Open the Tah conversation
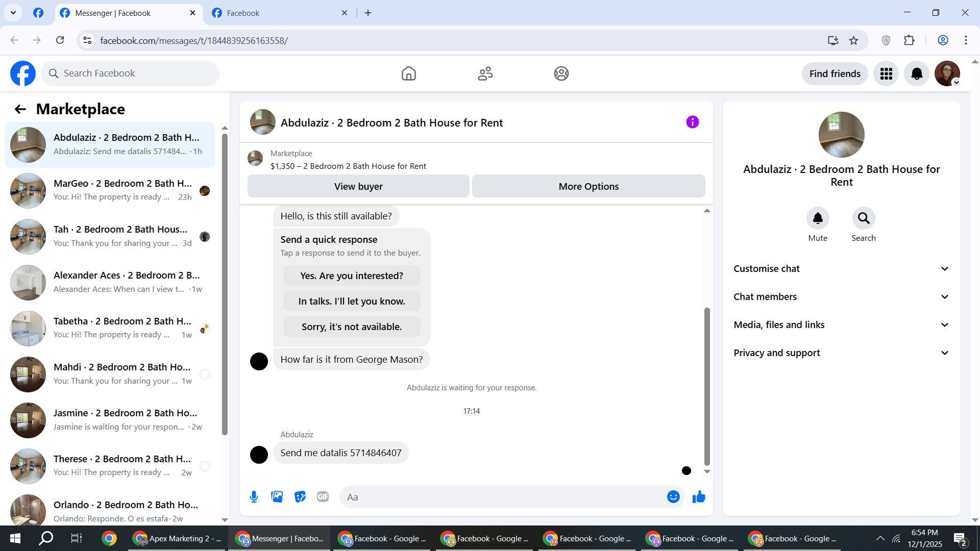This screenshot has height=551, width=980. 110,237
